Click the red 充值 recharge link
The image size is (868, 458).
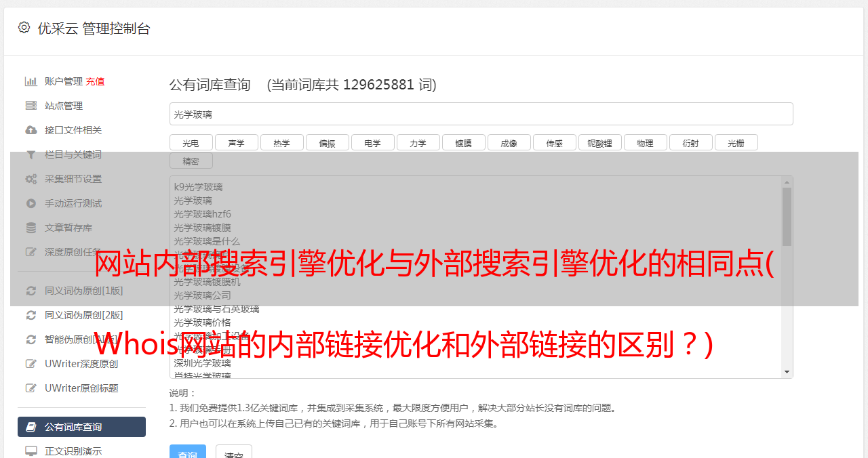pyautogui.click(x=95, y=81)
